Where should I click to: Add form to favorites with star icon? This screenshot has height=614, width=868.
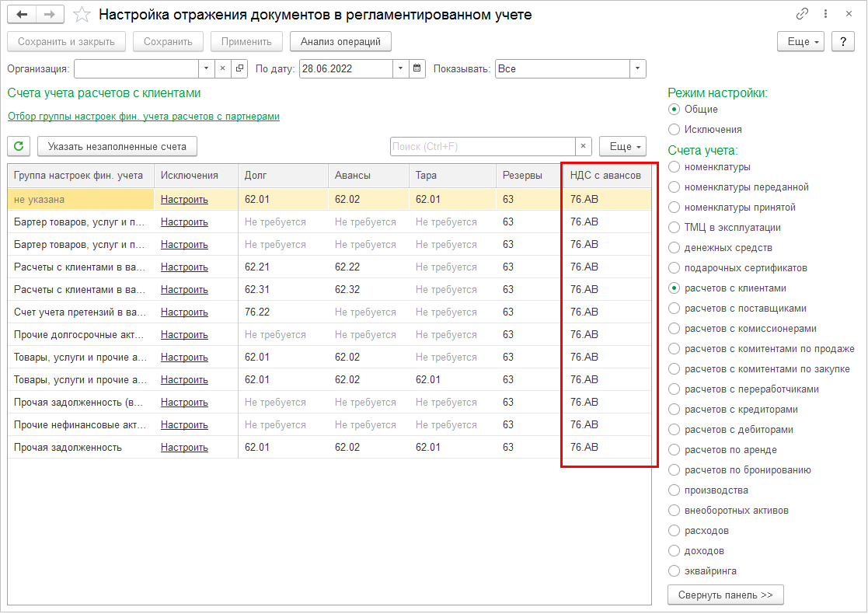click(x=82, y=15)
